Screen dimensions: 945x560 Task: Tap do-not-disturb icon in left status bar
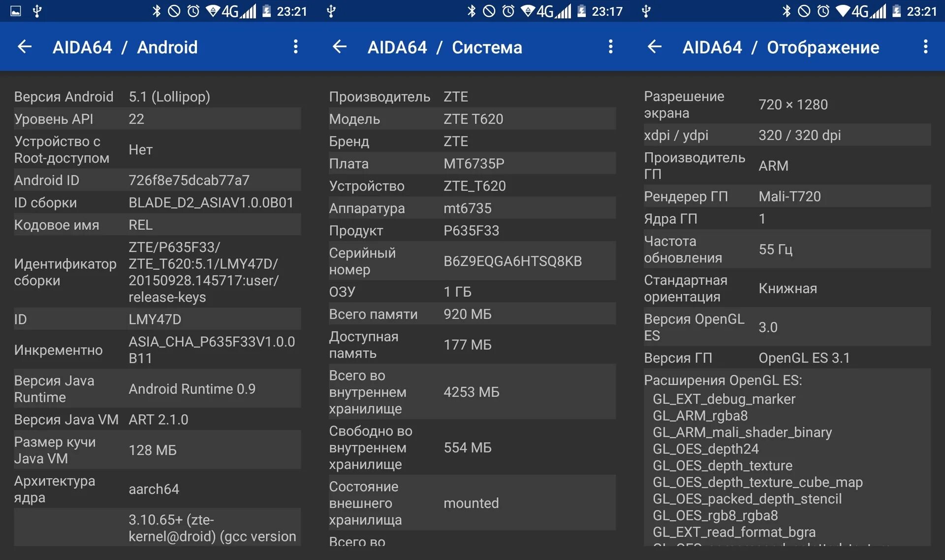click(174, 11)
